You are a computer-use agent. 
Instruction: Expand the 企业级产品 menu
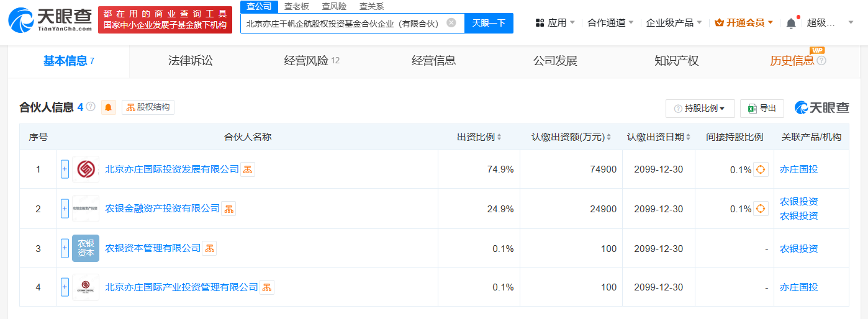[x=674, y=23]
